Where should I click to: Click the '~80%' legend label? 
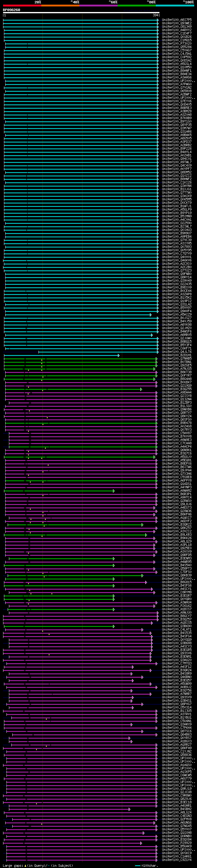pos(151,2)
